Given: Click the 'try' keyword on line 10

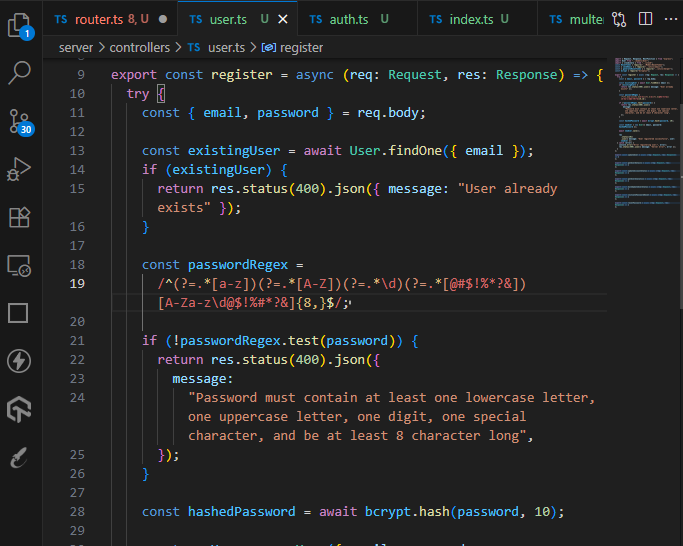Looking at the screenshot, I should [138, 94].
